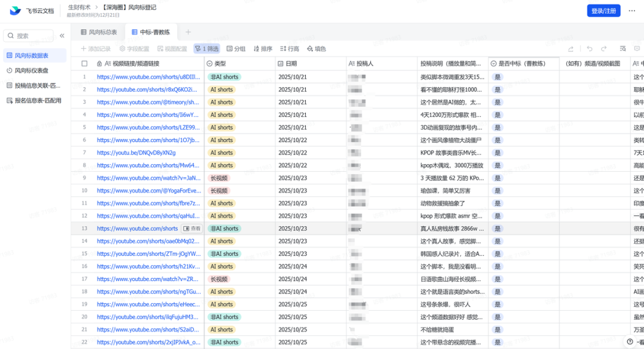644x349 pixels.
Task: Open the 行高 row height menu
Action: coord(290,48)
